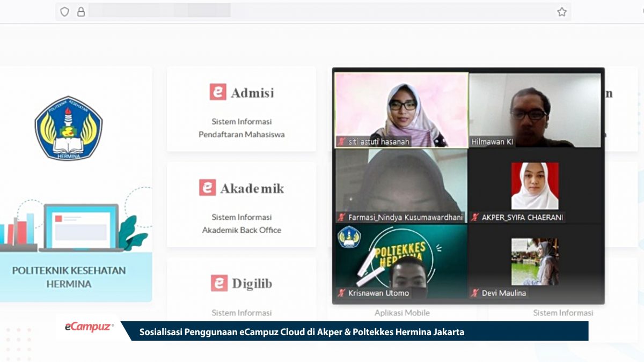Click the 'POLITEKNIK KESEHATAN HERMINA' title text
The image size is (644, 362).
[x=69, y=277]
